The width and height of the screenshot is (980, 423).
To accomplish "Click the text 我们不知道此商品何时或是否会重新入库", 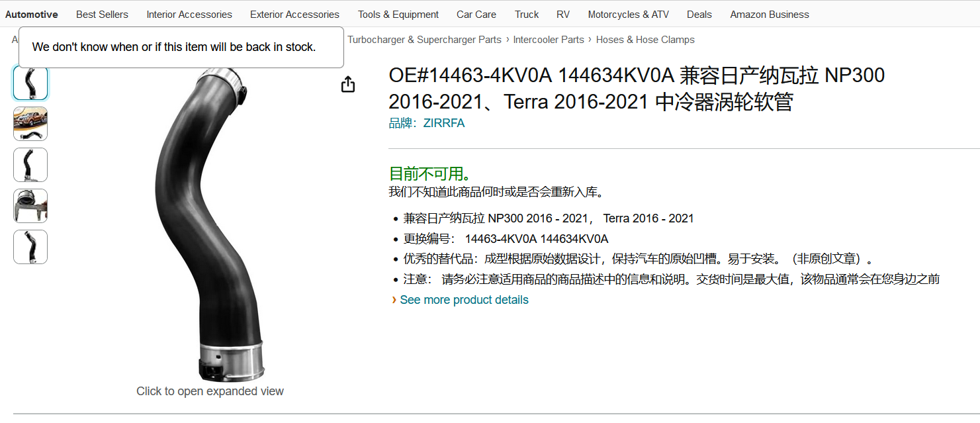I will 496,193.
